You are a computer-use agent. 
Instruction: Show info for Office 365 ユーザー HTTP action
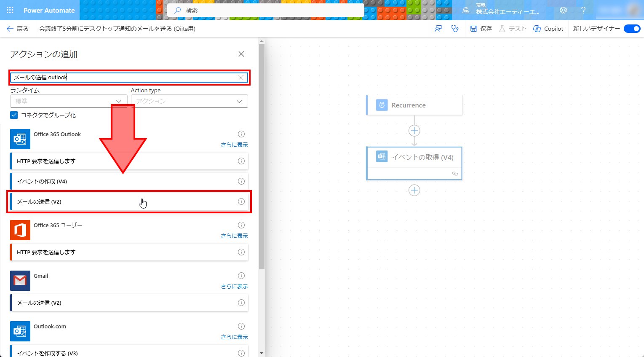(x=241, y=252)
